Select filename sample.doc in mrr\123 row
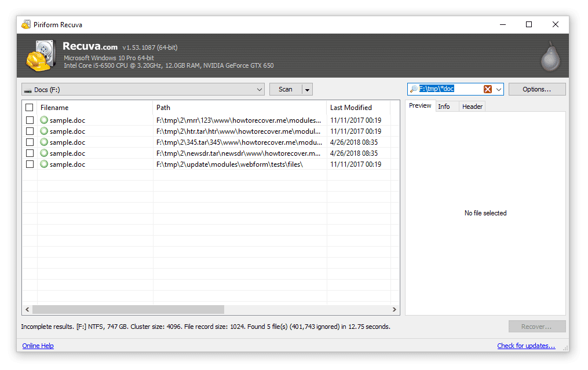The height and width of the screenshot is (370, 588). [x=68, y=120]
